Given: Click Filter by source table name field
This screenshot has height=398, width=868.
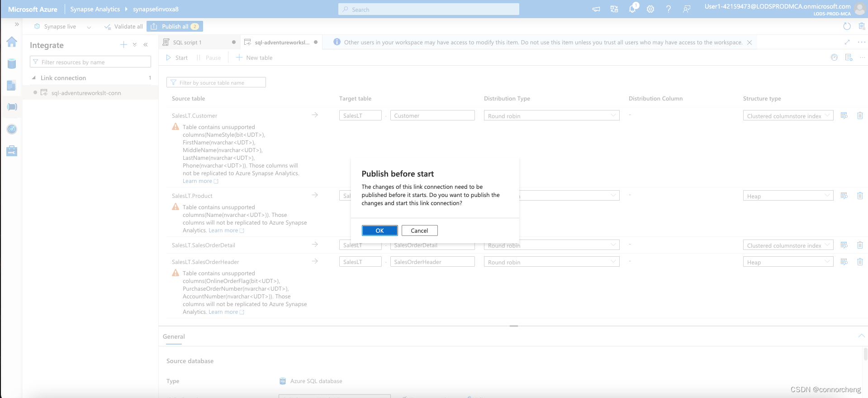Looking at the screenshot, I should tap(216, 82).
